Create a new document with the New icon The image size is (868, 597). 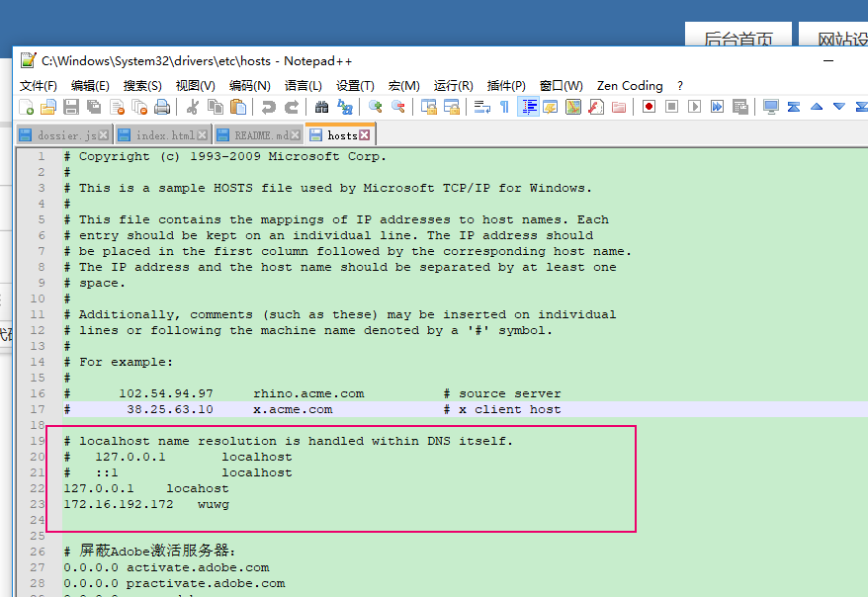click(x=26, y=107)
